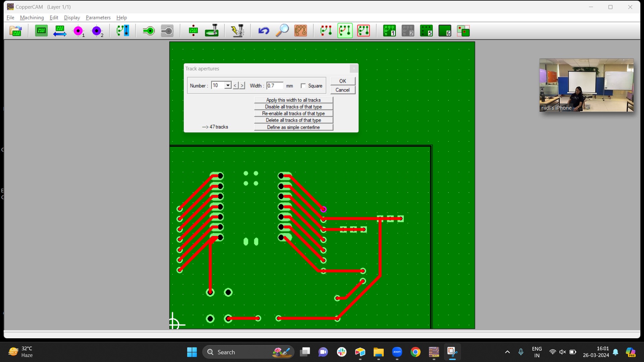This screenshot has height=362, width=644.
Task: Click the microphone tray icon
Action: [521, 352]
